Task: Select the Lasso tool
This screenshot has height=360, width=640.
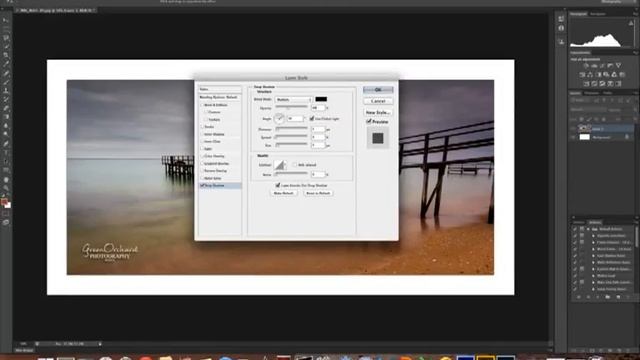Action: 6,38
